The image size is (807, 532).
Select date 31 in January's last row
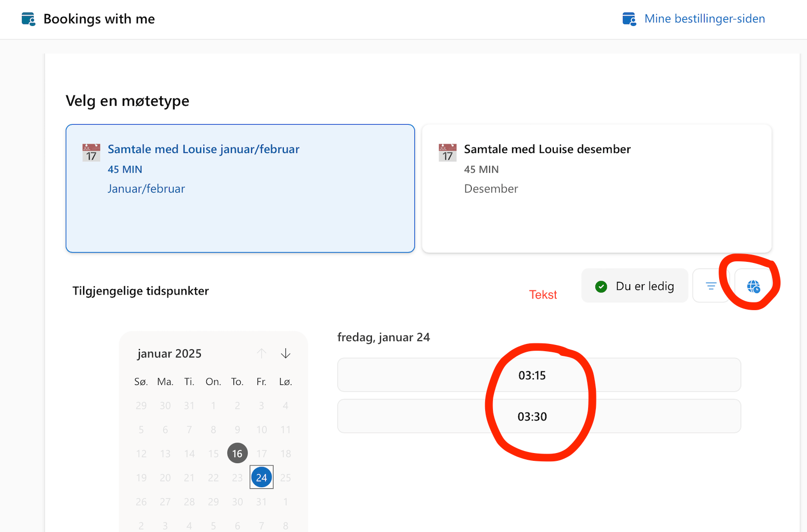tap(262, 502)
